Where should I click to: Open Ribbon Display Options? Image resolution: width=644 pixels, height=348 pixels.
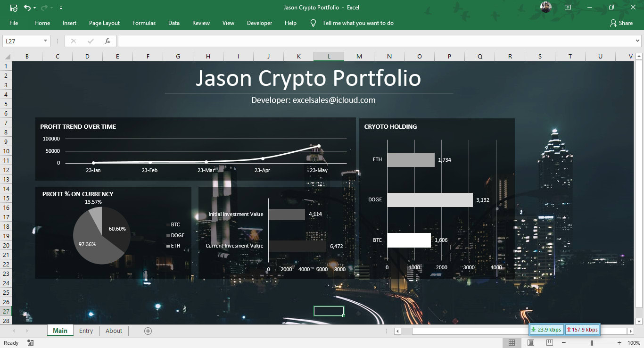coord(568,8)
